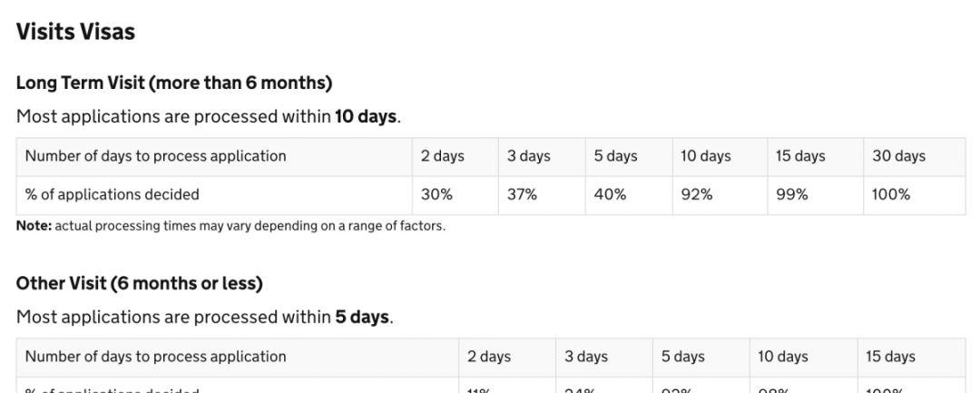The image size is (980, 393).
Task: Click the 3 days header in Other Visit table
Action: point(586,357)
